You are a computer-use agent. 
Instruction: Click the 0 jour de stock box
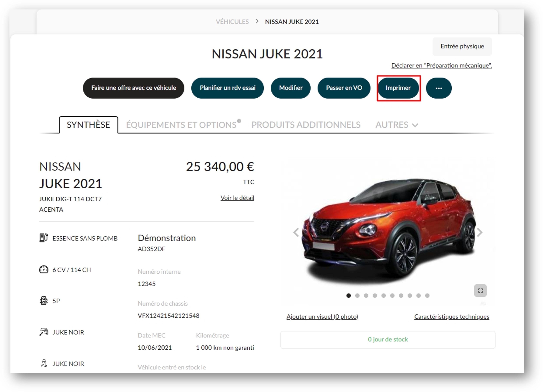pyautogui.click(x=388, y=340)
